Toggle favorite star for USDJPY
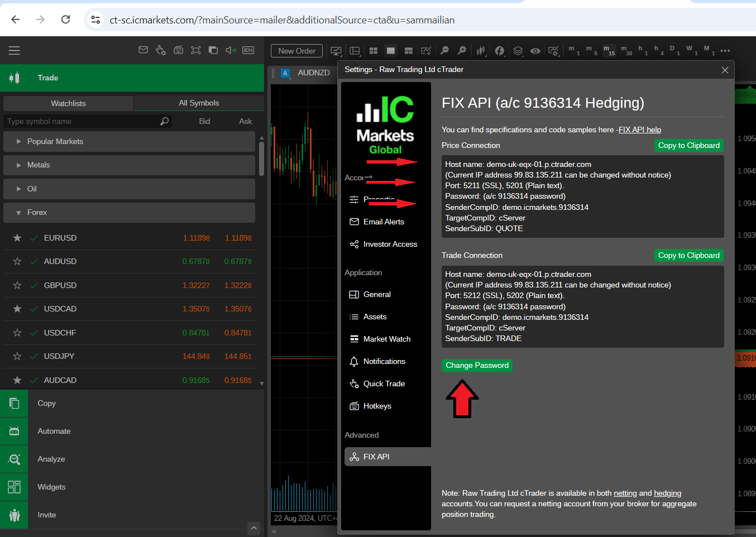Image resolution: width=756 pixels, height=537 pixels. click(17, 356)
